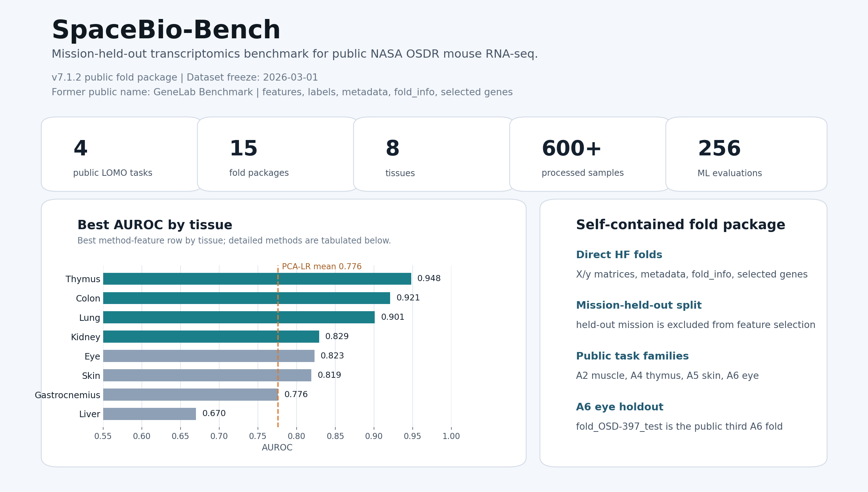Click the 0.819 value label

click(329, 375)
